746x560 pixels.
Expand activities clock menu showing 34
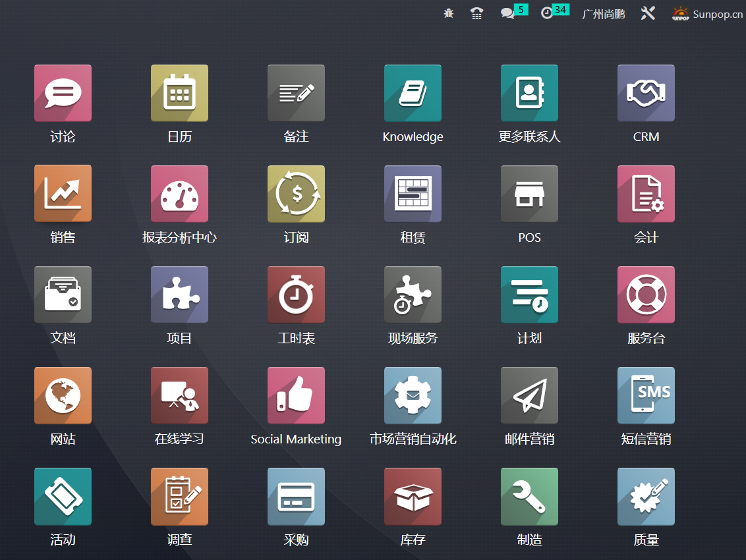pyautogui.click(x=547, y=13)
